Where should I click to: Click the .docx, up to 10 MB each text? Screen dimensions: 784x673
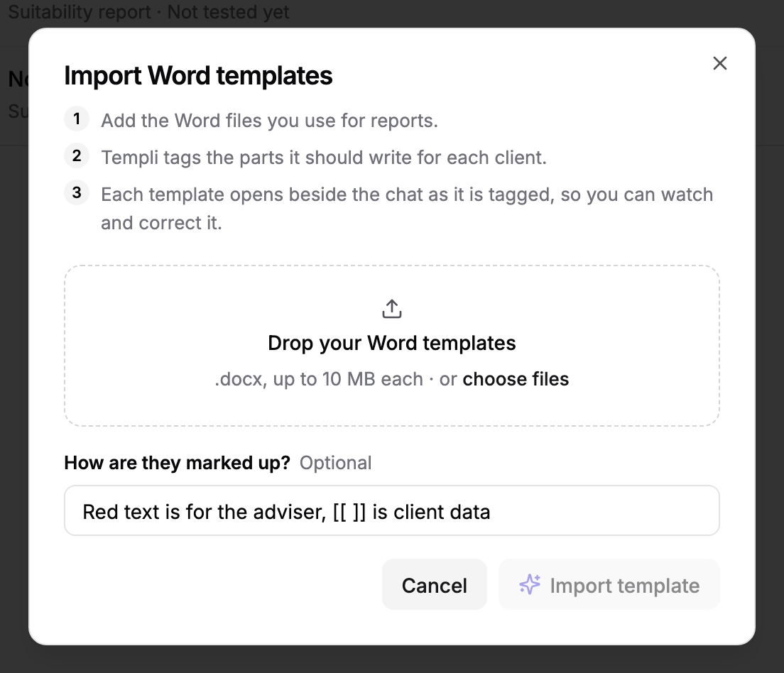[318, 379]
